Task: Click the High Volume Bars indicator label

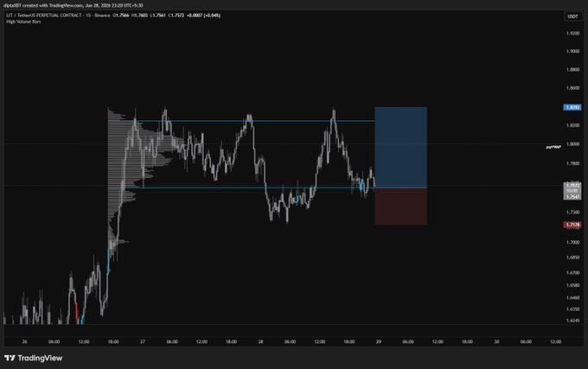Action: coord(23,22)
